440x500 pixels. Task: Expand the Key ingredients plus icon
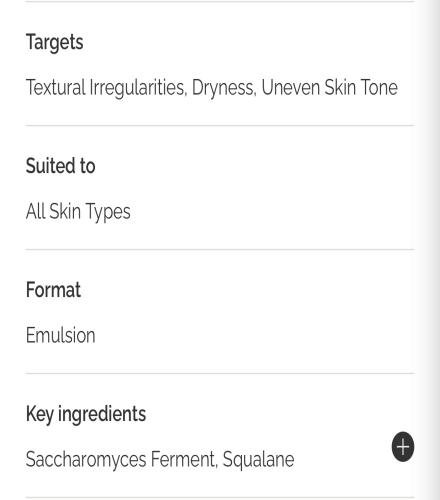pos(403,446)
